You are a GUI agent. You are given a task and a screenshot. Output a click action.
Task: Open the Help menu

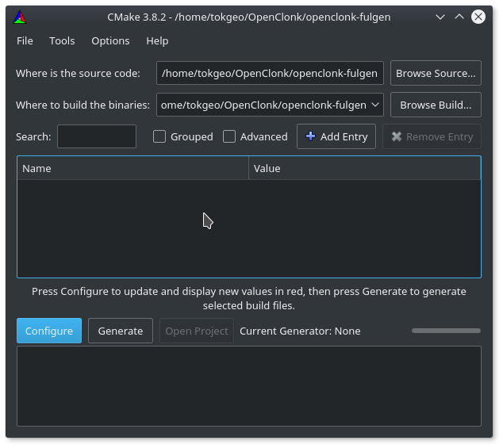click(x=157, y=41)
